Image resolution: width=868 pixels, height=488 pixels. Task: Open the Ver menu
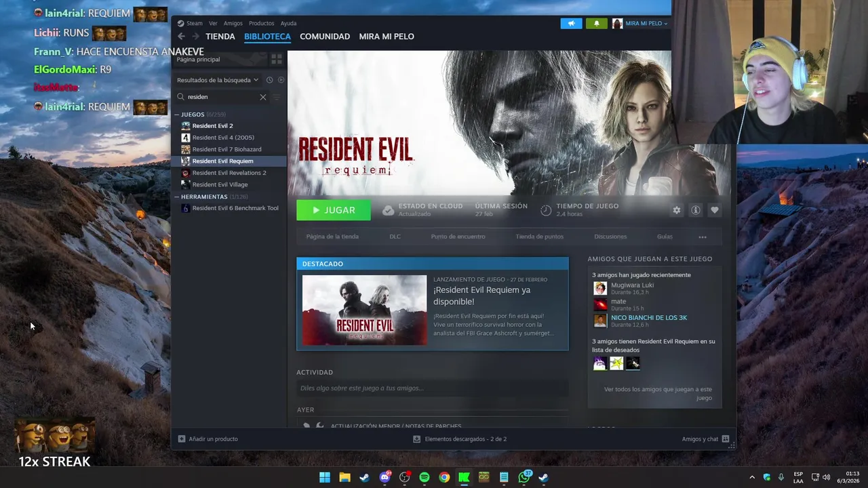[213, 23]
